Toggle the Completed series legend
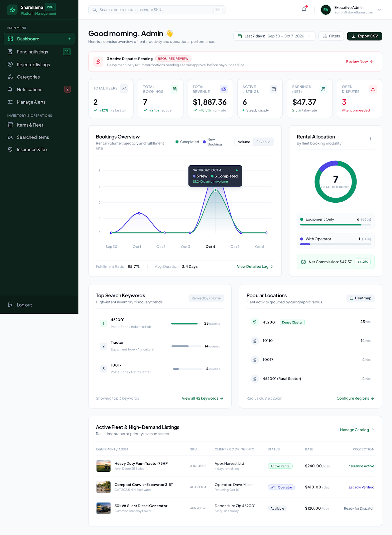 pyautogui.click(x=187, y=142)
